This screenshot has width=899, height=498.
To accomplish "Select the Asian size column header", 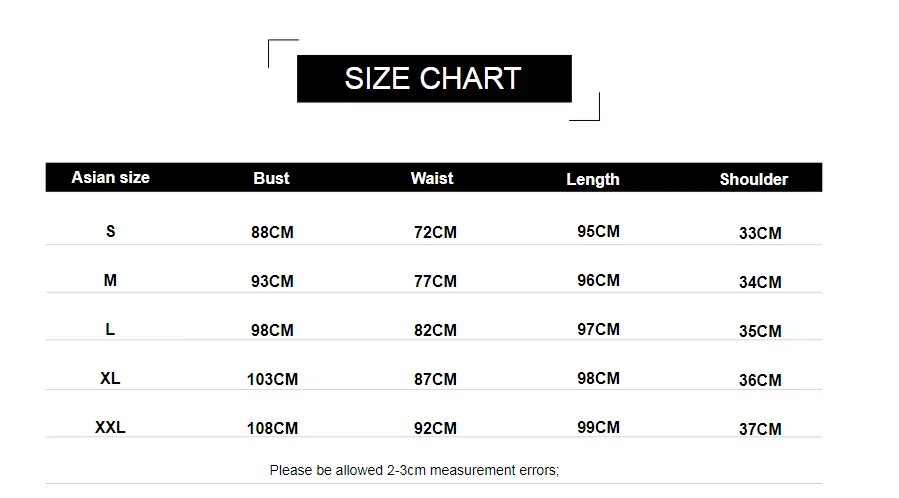I will pos(111,178).
